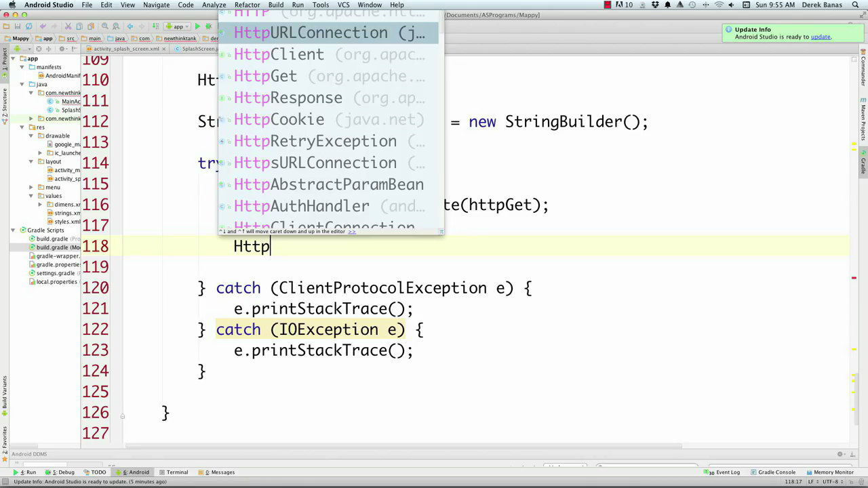Open Project panel settings gear
868x488 pixels.
tap(62, 49)
